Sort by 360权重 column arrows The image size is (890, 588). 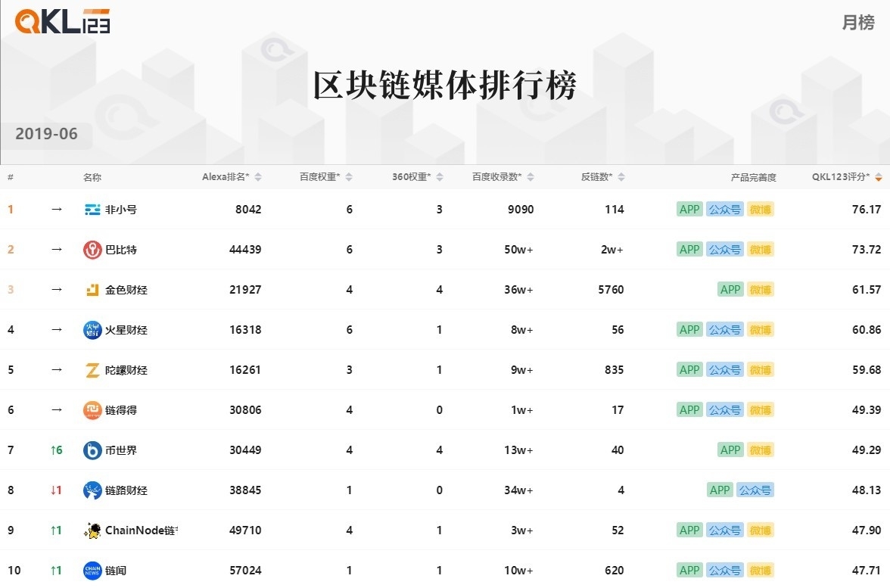click(440, 177)
